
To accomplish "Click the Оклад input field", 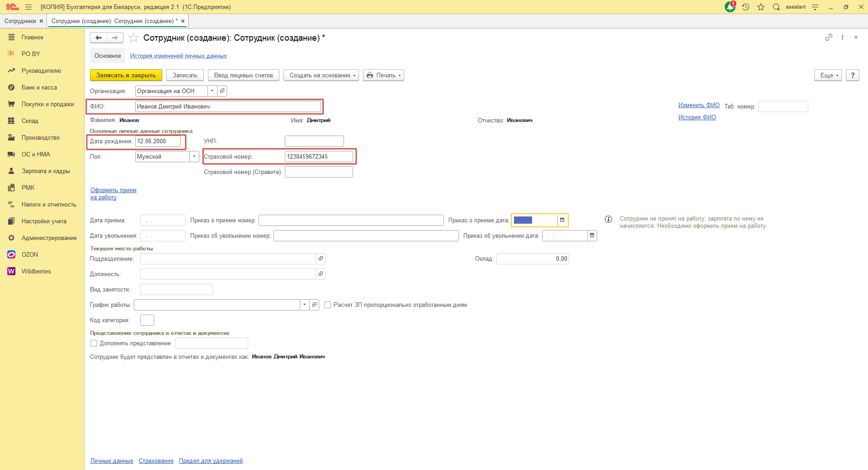I will tap(532, 259).
